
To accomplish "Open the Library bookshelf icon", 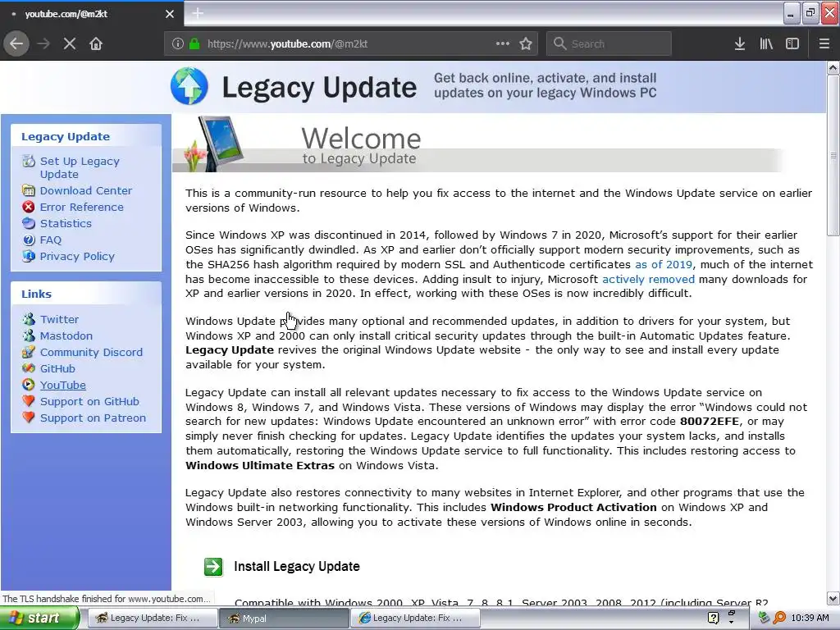I will coord(766,44).
